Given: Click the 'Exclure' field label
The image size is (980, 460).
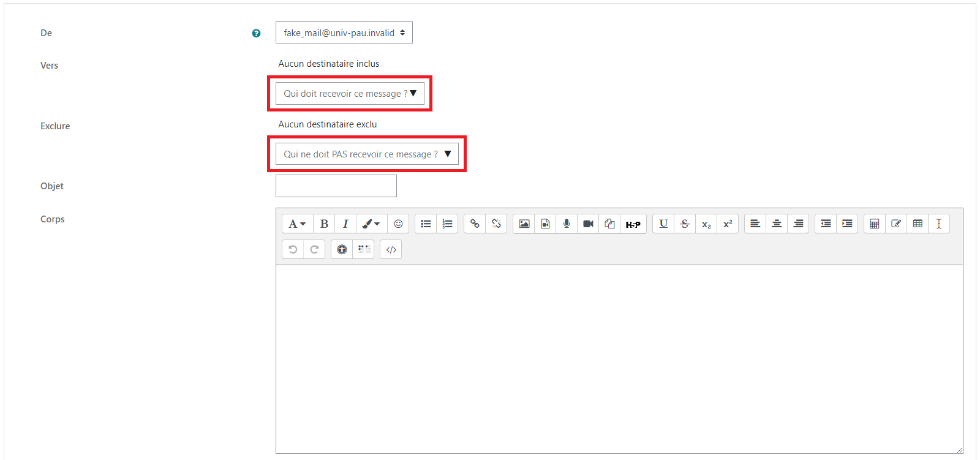Looking at the screenshot, I should tap(55, 126).
